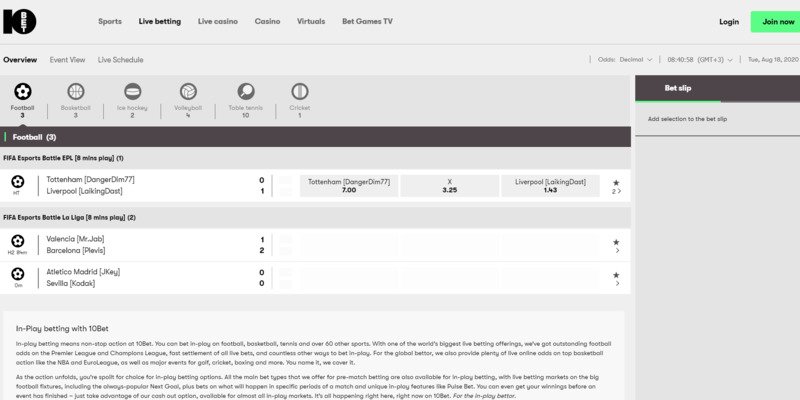Favorite the Tottenham vs Liverpool match star
This screenshot has height=400, width=800.
(616, 183)
